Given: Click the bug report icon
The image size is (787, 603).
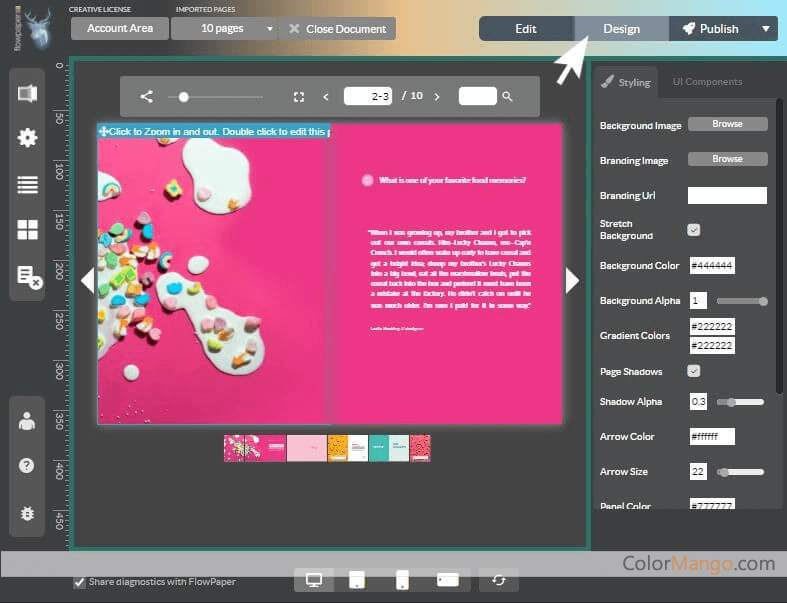Looking at the screenshot, I should (27, 513).
